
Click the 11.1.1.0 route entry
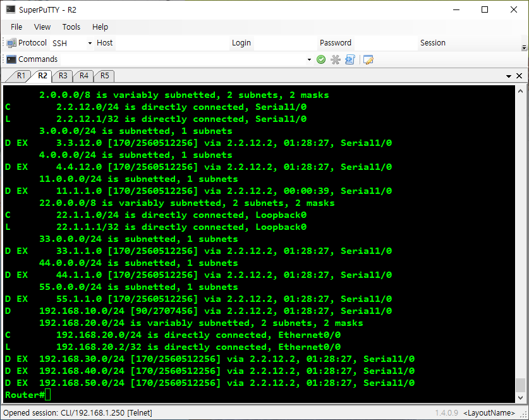pos(198,191)
